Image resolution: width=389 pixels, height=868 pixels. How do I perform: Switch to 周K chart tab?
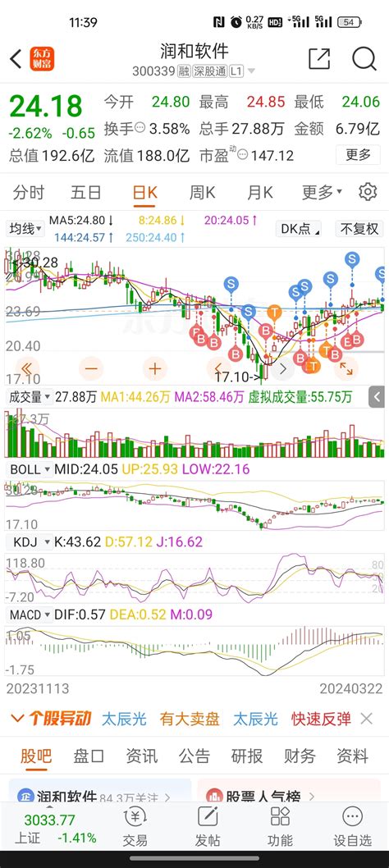(x=202, y=192)
